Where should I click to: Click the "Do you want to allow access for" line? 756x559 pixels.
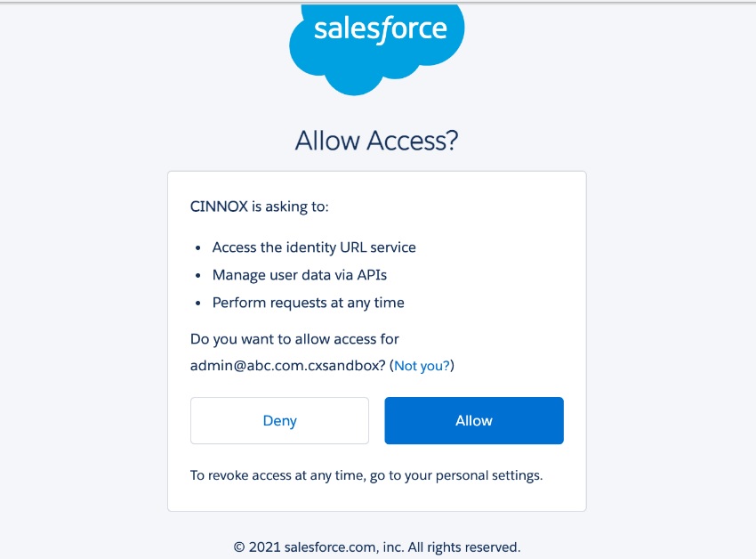pyautogui.click(x=294, y=339)
